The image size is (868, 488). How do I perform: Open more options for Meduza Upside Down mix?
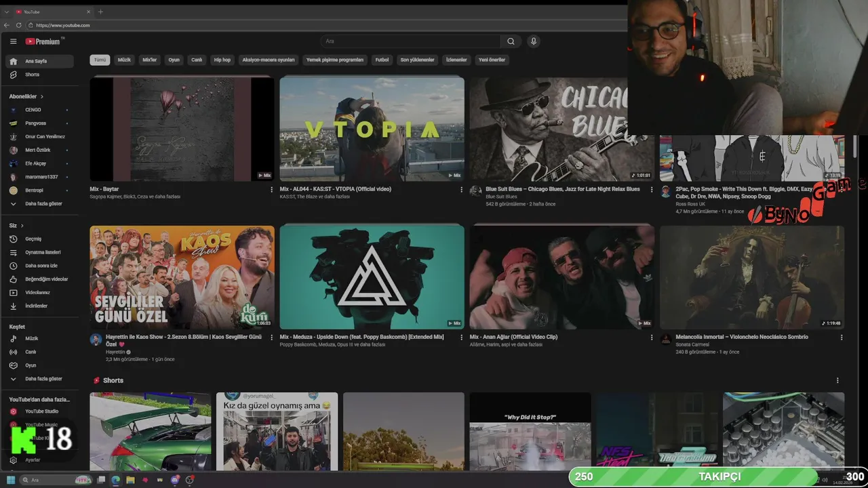point(462,338)
